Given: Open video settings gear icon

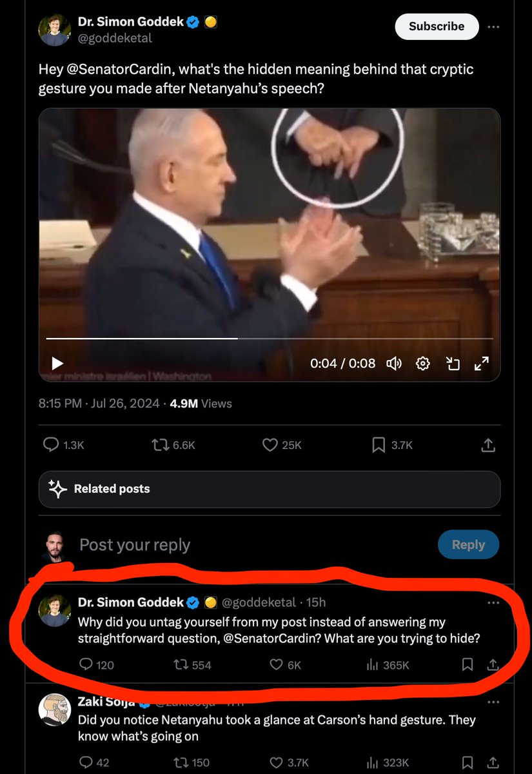Looking at the screenshot, I should tap(423, 363).
